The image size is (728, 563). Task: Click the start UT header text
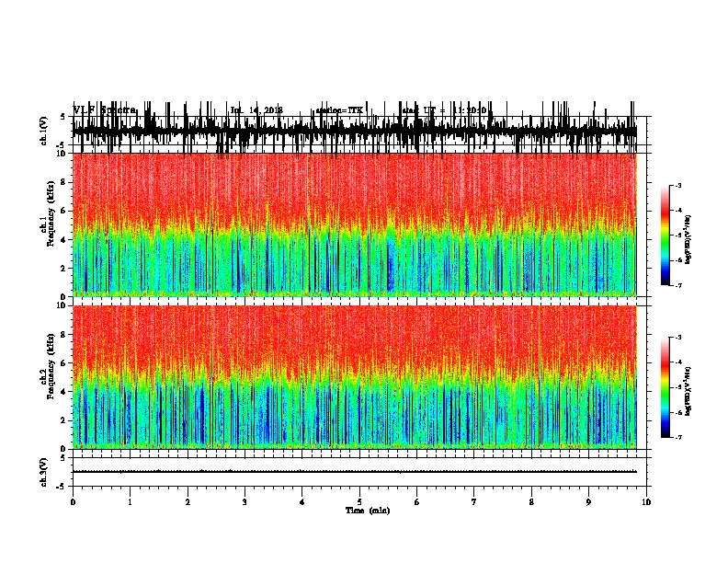point(445,110)
